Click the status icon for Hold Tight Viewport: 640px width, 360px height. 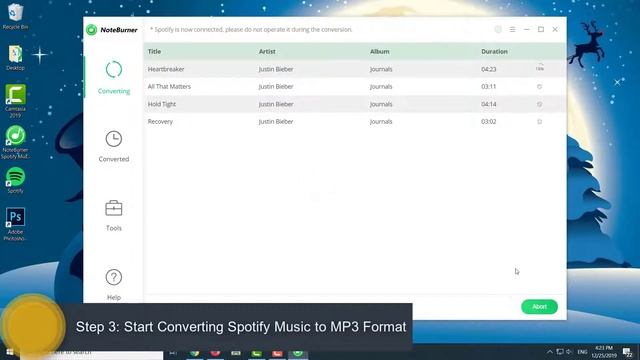[x=539, y=104]
